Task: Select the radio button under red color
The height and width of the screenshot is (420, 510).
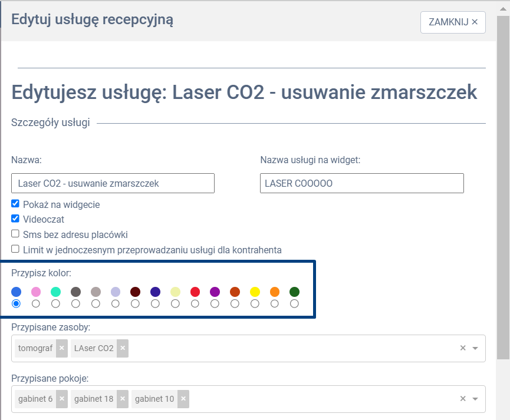Action: 195,303
